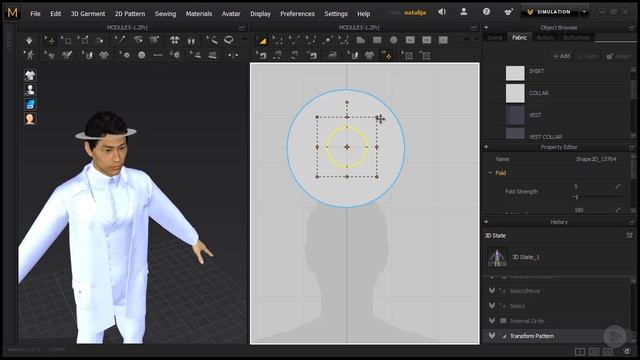640x360 pixels.
Task: Open the SIMULATION mode dropdown arrow
Action: coord(584,12)
